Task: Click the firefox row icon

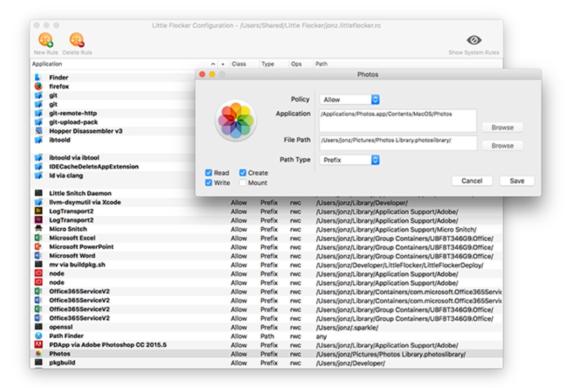Action: [38, 86]
